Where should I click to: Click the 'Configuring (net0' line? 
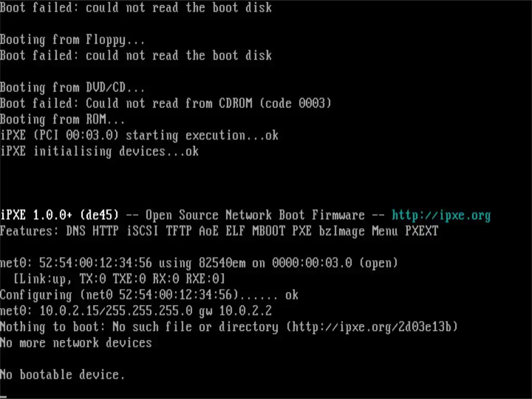pyautogui.click(x=149, y=295)
